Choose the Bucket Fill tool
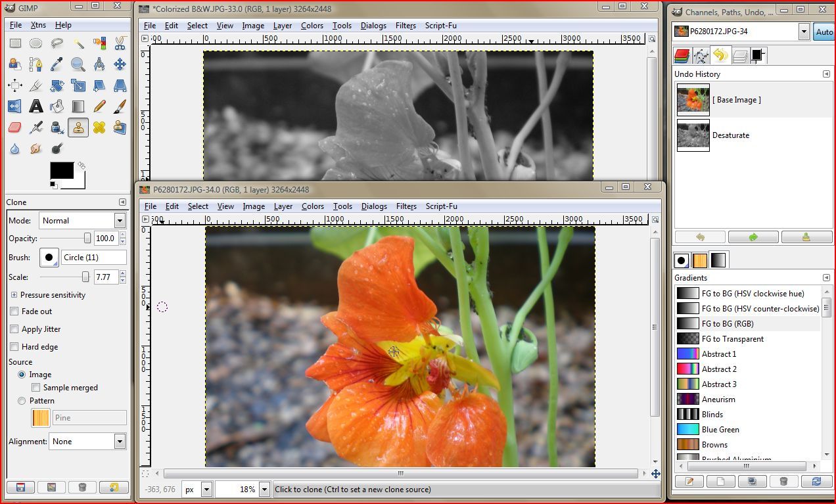This screenshot has width=836, height=504. [x=55, y=106]
